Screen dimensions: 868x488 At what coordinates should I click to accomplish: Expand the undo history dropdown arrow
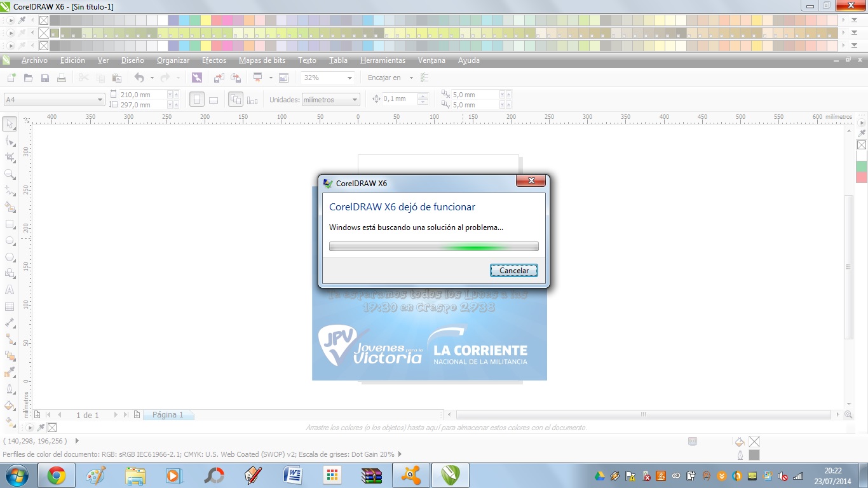[x=152, y=78]
